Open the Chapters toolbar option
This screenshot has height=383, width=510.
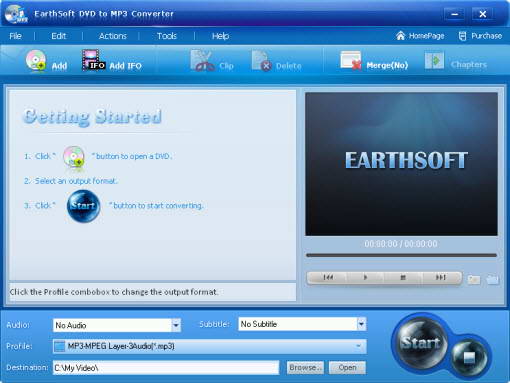tap(456, 61)
